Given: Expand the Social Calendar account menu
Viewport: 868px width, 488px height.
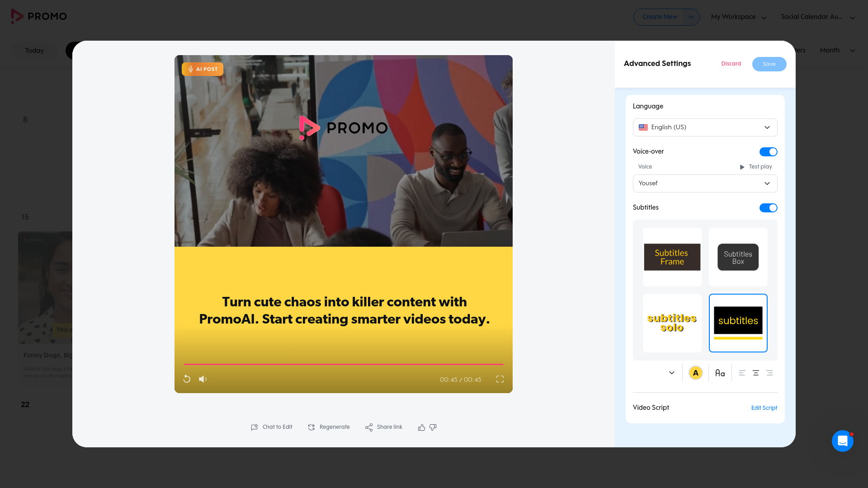Looking at the screenshot, I should pos(818,17).
